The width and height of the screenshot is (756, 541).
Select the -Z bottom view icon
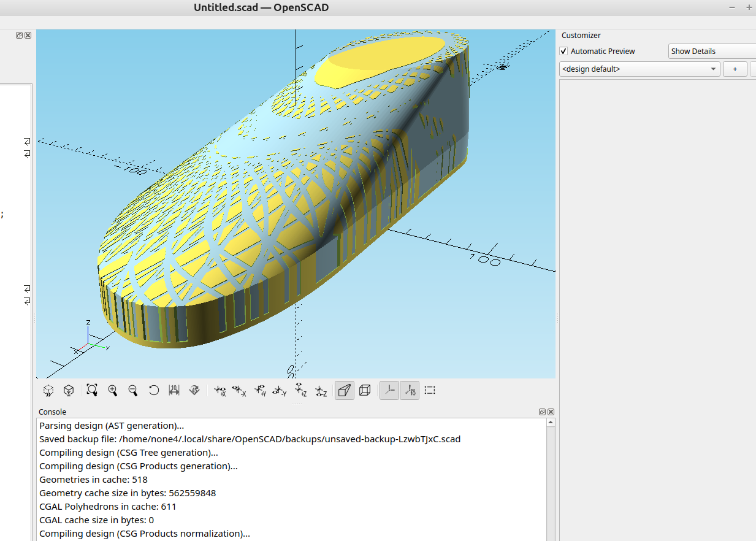[x=320, y=390]
